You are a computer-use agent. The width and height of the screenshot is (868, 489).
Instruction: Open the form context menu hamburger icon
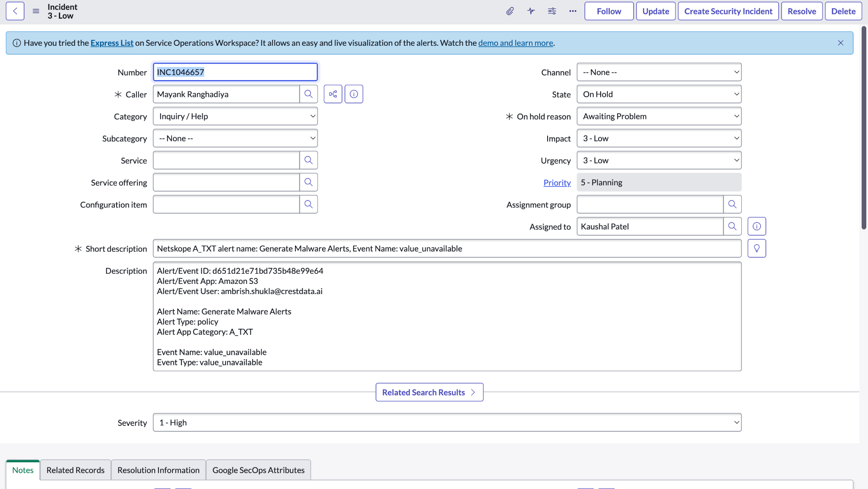click(x=36, y=11)
